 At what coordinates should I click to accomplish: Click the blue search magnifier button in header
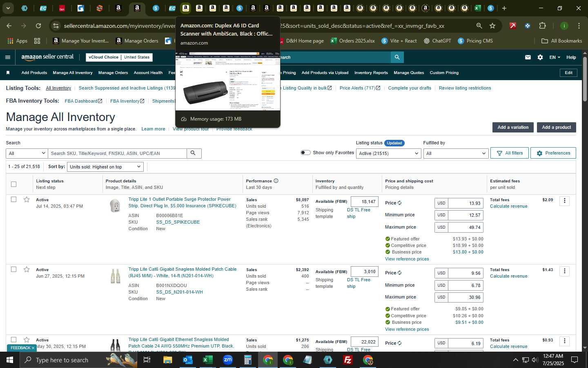pyautogui.click(x=397, y=57)
